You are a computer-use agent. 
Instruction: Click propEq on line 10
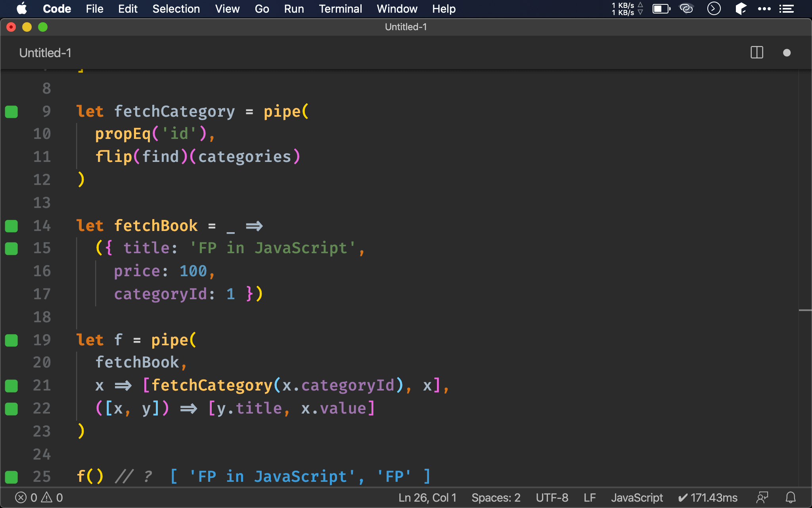tap(123, 134)
